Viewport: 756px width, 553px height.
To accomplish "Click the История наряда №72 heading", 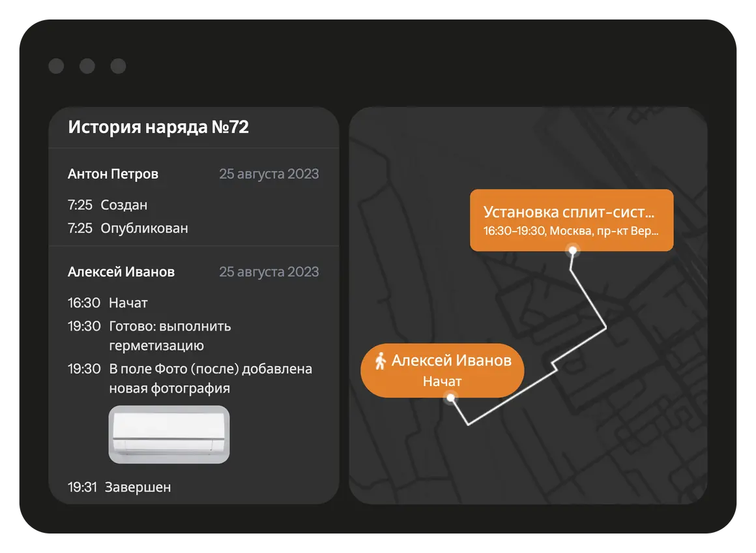I will pos(158,127).
